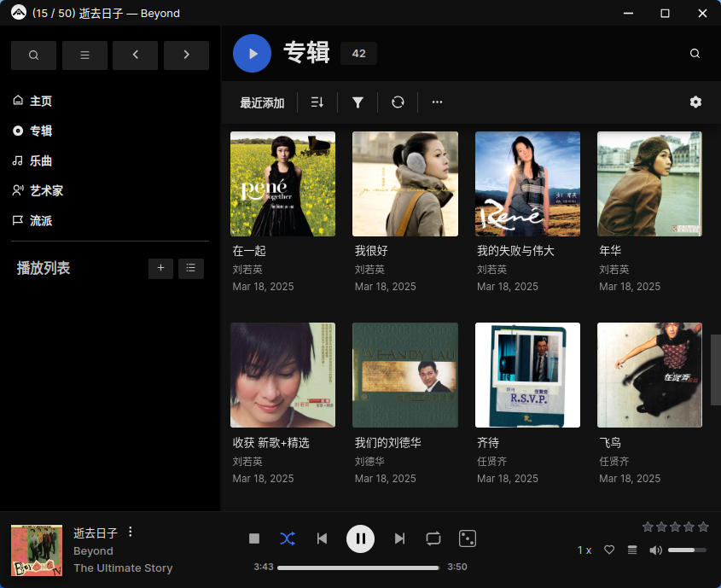Viewport: 721px width, 588px height.
Task: Click artist 刘若英 under 年华
Action: [613, 270]
